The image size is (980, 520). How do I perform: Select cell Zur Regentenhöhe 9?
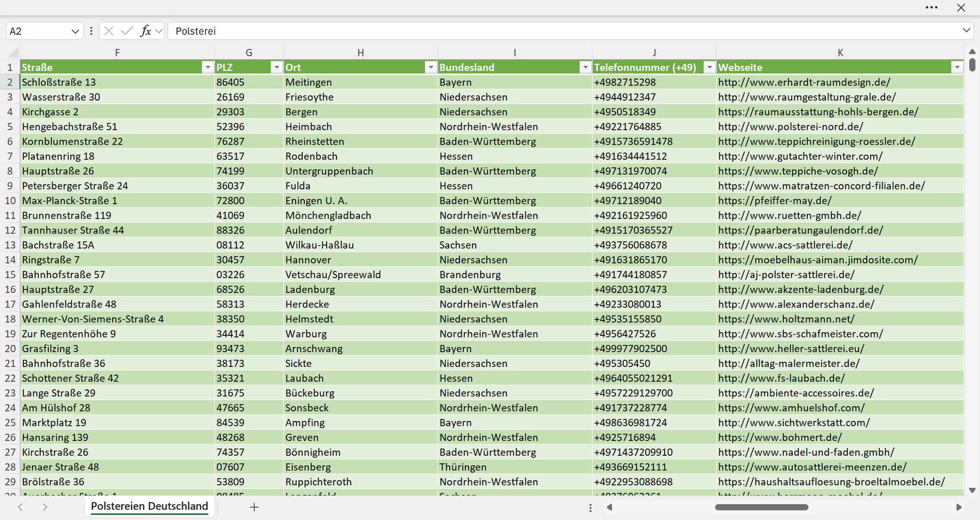tap(117, 334)
